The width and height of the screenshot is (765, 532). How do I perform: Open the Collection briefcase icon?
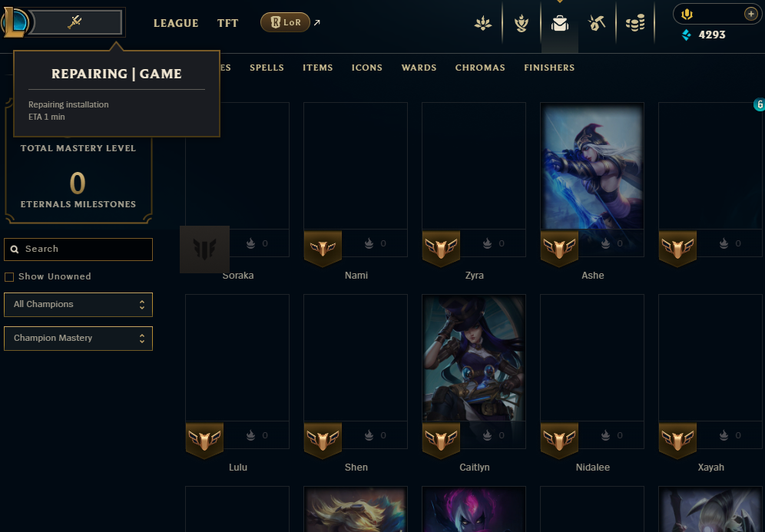[x=560, y=23]
